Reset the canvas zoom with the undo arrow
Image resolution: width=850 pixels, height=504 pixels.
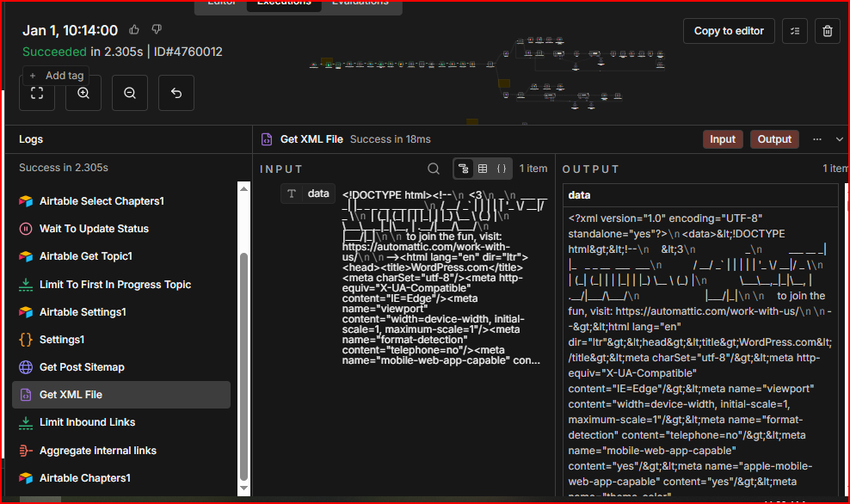[x=176, y=93]
